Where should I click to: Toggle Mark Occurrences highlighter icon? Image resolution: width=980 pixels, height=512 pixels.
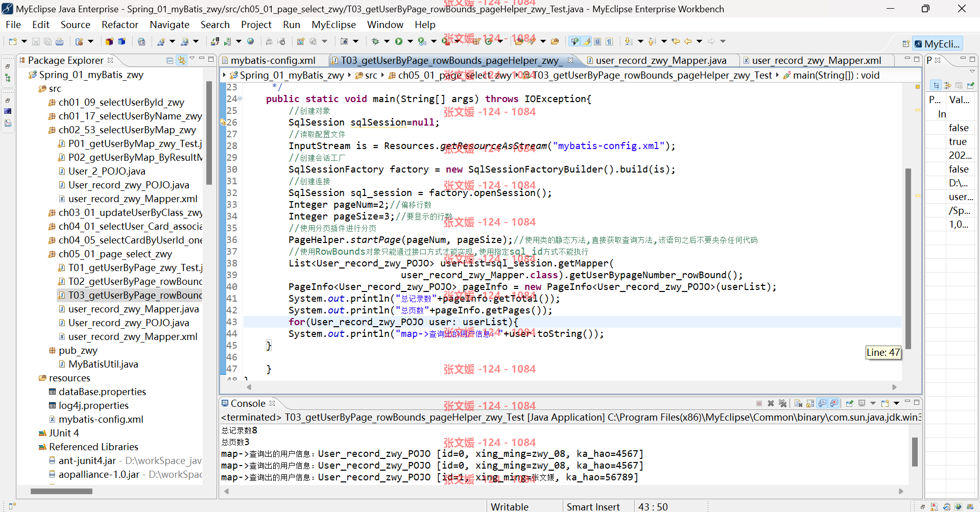(x=586, y=41)
